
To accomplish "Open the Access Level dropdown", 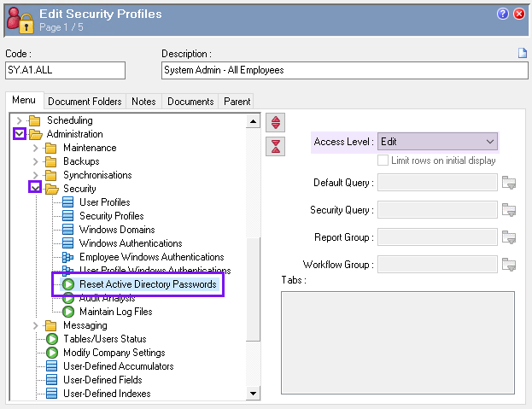I will point(437,142).
